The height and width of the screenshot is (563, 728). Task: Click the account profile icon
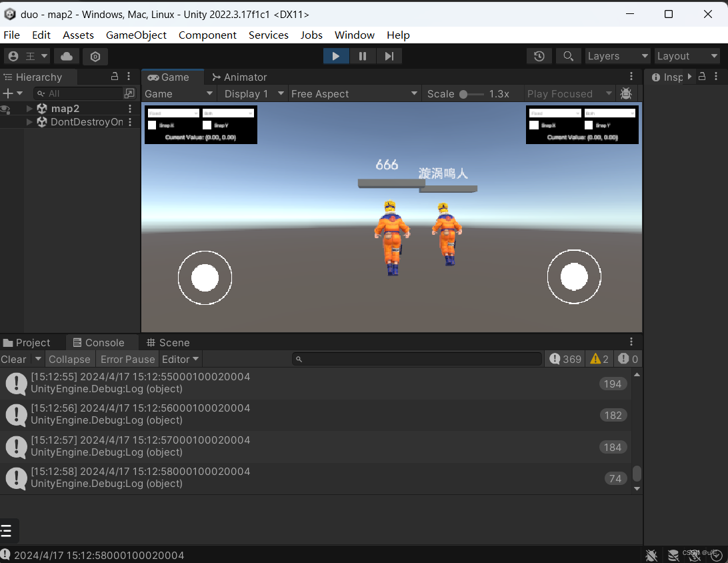point(13,56)
